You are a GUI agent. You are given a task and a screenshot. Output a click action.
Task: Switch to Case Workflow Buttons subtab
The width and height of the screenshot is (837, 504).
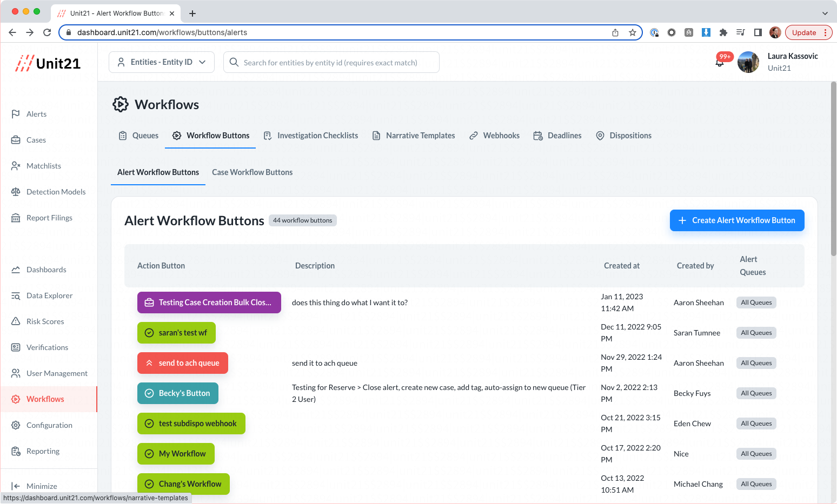click(x=252, y=172)
